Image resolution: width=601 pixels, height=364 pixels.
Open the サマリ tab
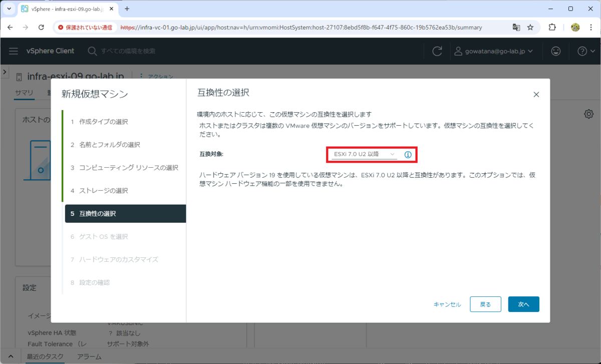(x=24, y=93)
